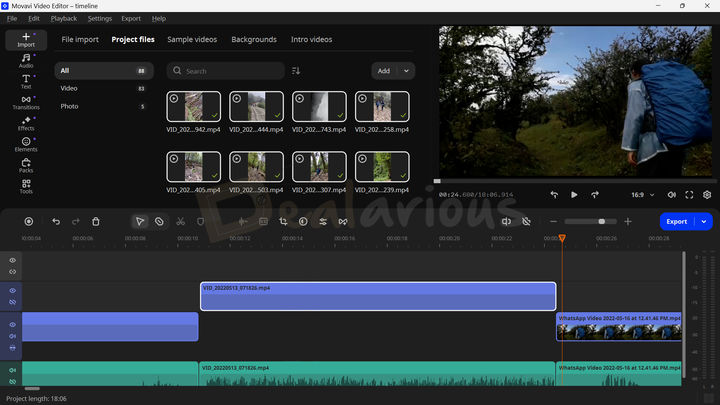The image size is (720, 405).
Task: Click the media Search input field
Action: click(229, 71)
